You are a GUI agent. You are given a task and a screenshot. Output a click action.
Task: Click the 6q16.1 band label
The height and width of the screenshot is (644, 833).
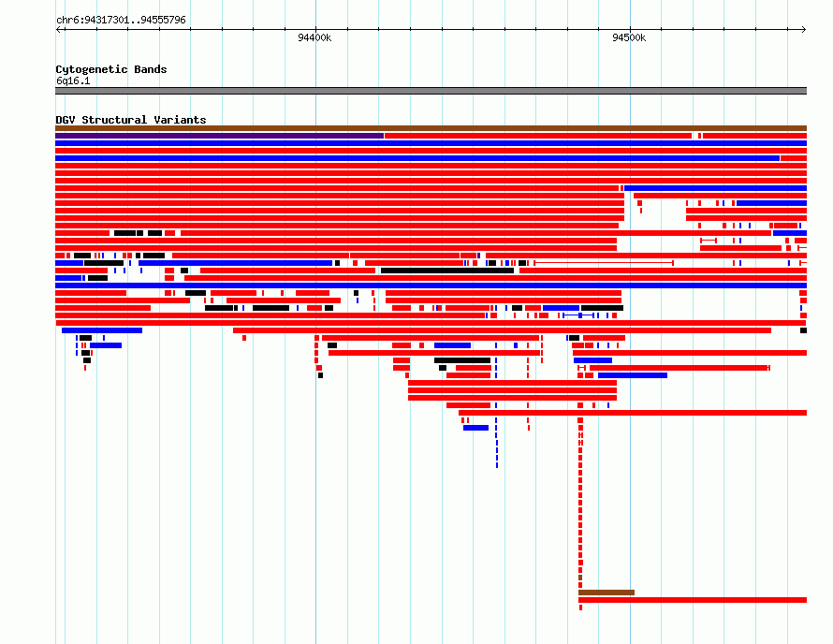point(73,80)
